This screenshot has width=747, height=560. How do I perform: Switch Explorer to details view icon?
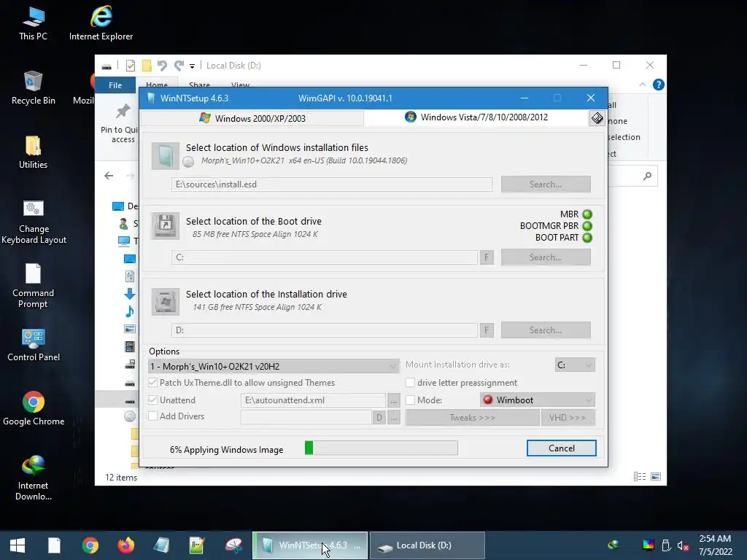(640, 477)
